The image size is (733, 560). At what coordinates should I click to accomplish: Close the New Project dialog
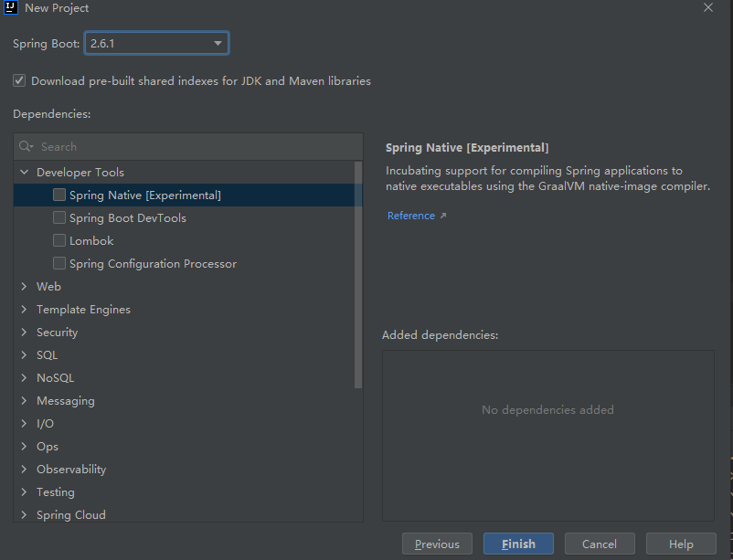(708, 7)
